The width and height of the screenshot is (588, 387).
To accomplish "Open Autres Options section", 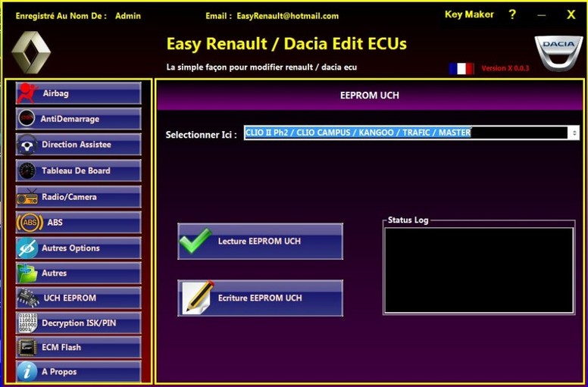I will 78,248.
